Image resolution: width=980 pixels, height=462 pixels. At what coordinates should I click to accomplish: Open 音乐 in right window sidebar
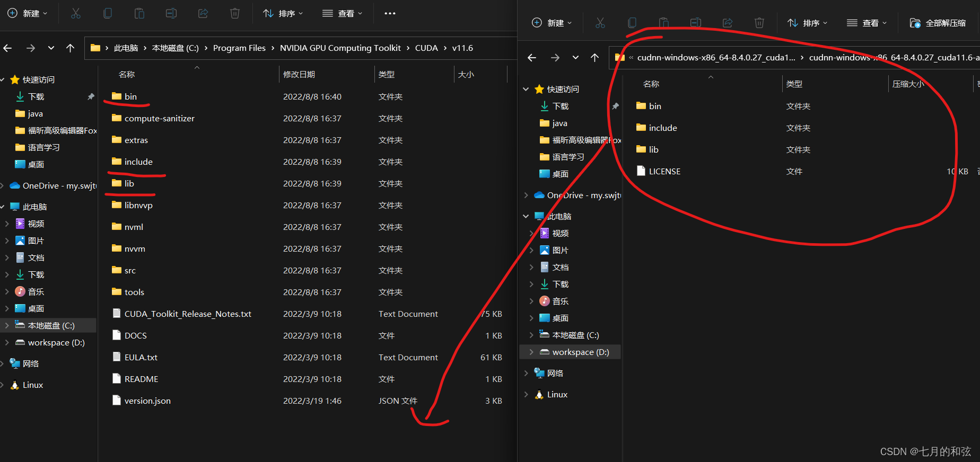(x=561, y=301)
